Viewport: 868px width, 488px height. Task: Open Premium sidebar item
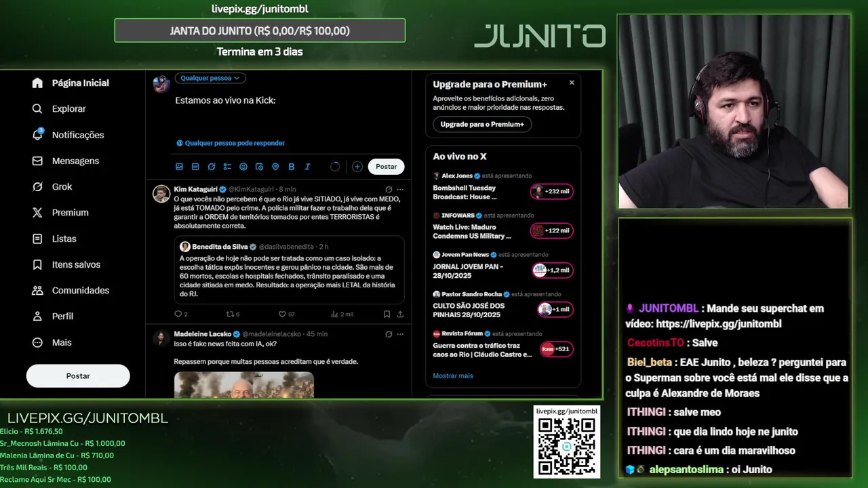coord(60,212)
